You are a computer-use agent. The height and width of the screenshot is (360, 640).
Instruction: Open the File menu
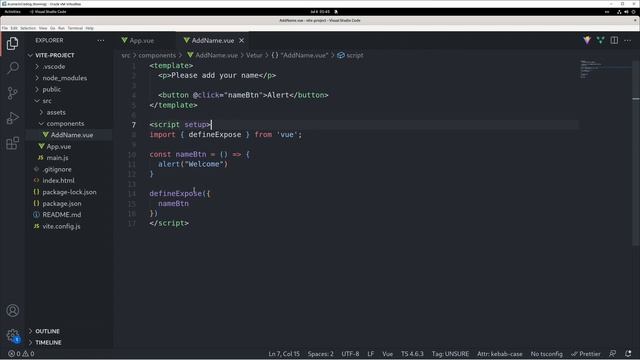tap(5, 28)
